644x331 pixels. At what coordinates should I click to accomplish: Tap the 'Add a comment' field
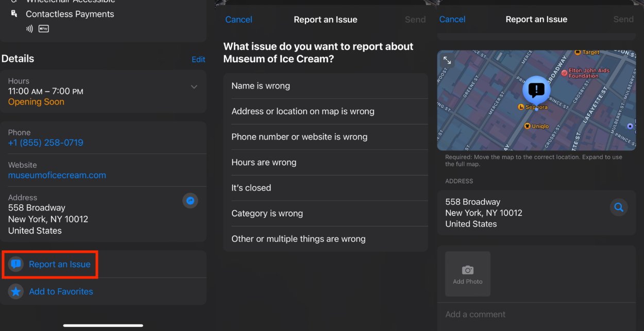[x=475, y=314]
